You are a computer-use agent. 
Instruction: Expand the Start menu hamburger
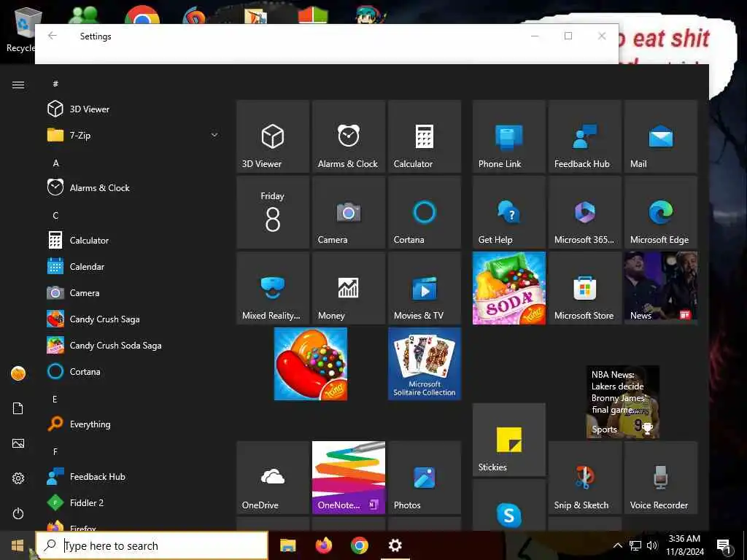(18, 85)
